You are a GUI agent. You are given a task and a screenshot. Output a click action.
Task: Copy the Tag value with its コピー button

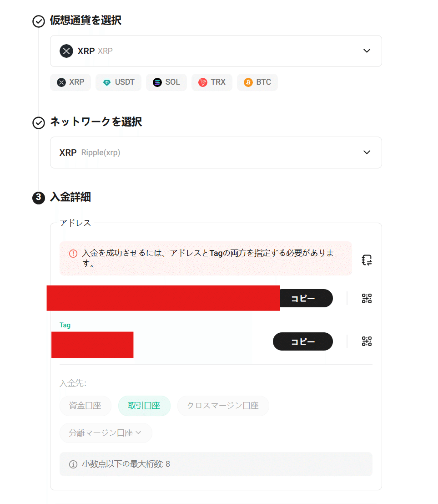[x=302, y=341]
